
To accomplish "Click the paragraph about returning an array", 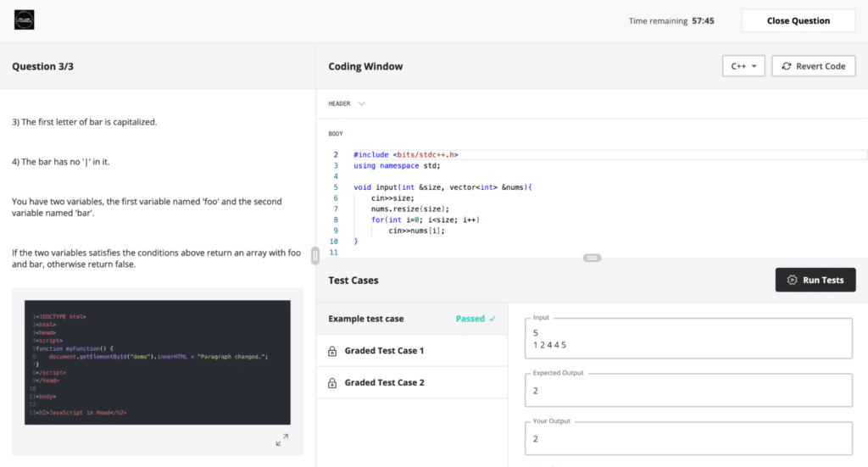I will point(156,259).
